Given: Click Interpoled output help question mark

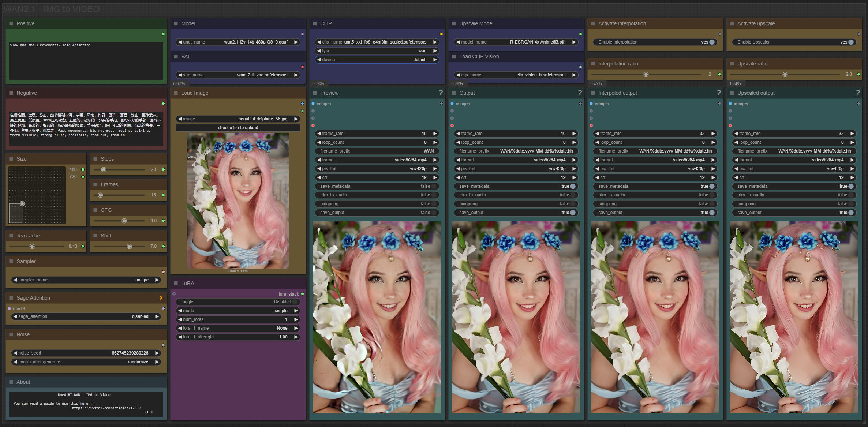Looking at the screenshot, I should coord(719,93).
